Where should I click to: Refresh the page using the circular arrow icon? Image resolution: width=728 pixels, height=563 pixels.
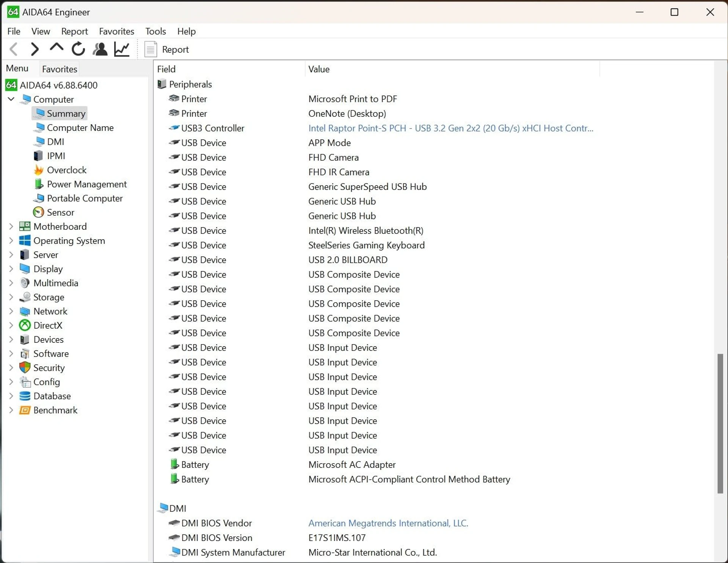(78, 49)
